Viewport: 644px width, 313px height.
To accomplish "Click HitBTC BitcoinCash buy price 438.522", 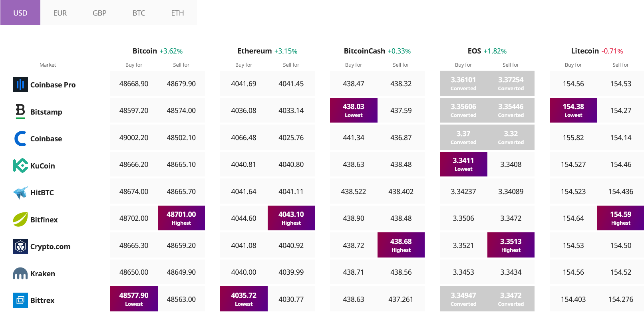I will pyautogui.click(x=354, y=192).
